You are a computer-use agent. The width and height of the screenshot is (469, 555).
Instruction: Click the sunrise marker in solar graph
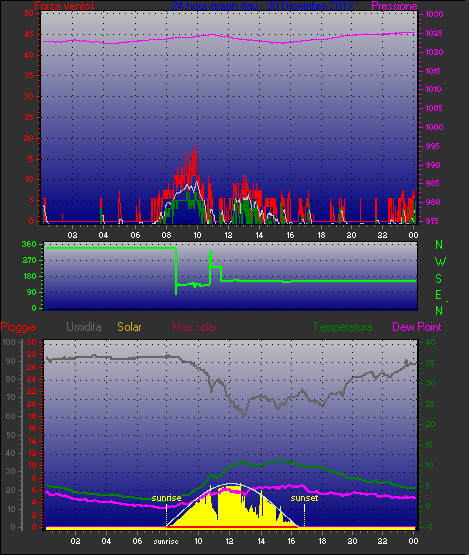click(166, 498)
